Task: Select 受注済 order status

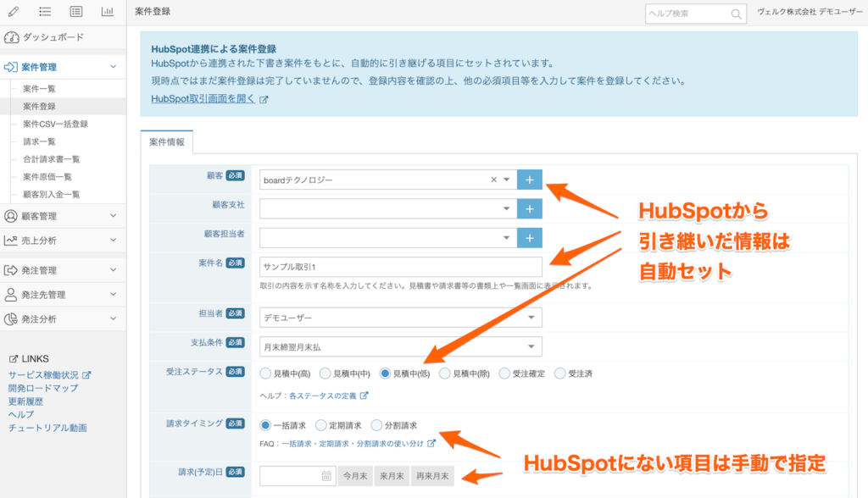Action: 559,373
